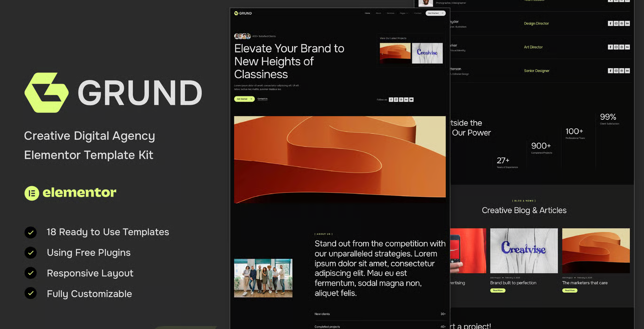Expand the Pages dropdown in the navigation bar
This screenshot has width=644, height=329.
(x=402, y=13)
